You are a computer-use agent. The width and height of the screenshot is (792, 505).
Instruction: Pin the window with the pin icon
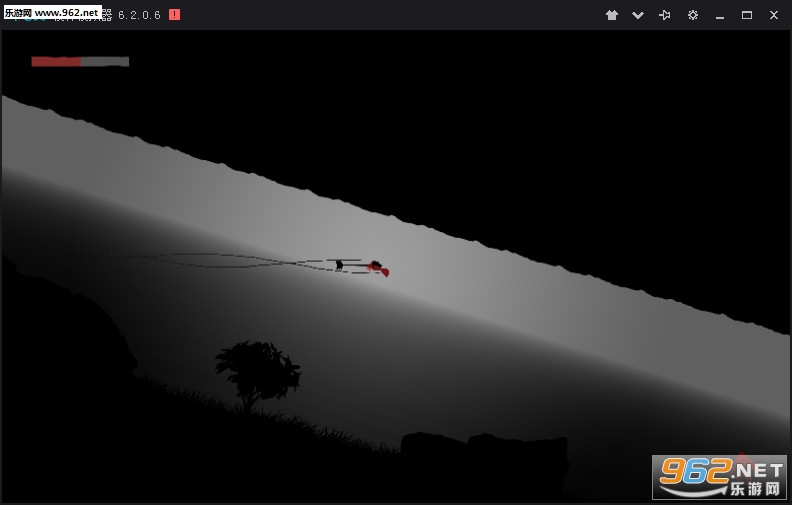(x=665, y=15)
